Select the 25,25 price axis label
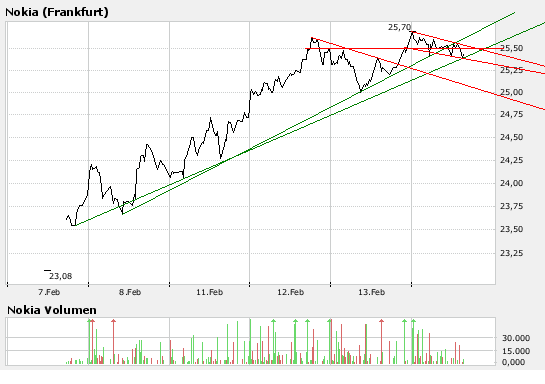 511,70
